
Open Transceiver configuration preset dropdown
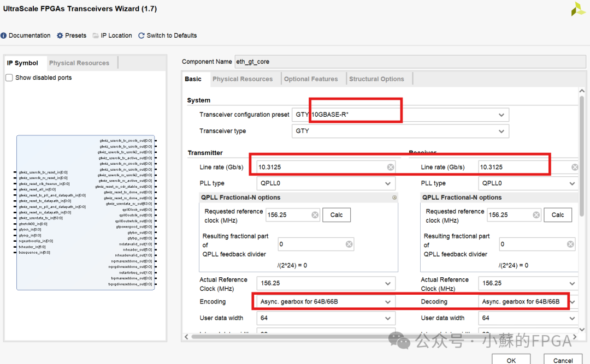(501, 115)
